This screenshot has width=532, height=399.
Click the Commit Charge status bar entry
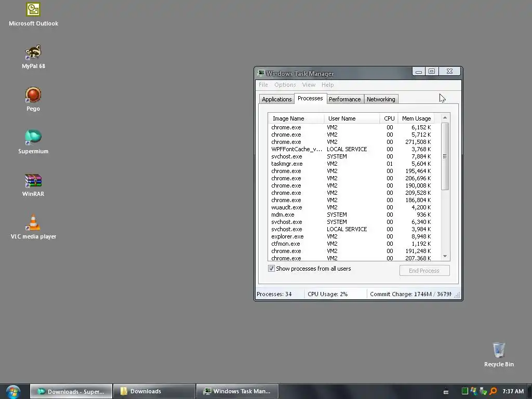tap(411, 294)
